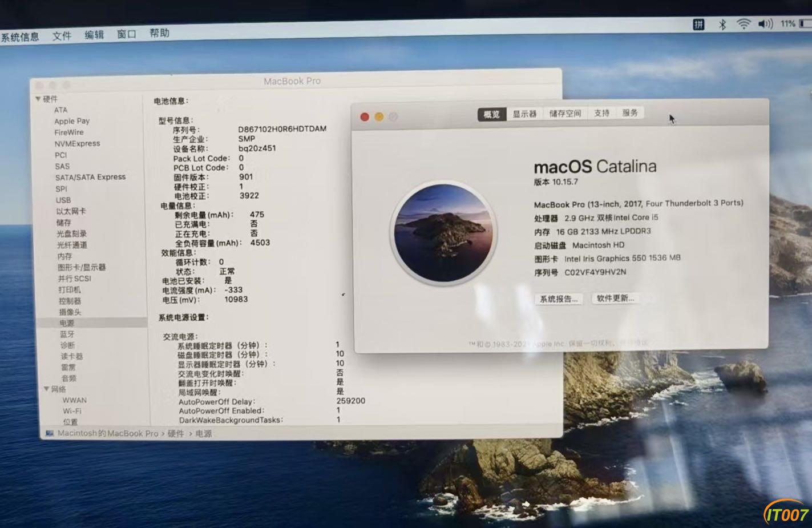Click the macOS Catalina island logo

[443, 232]
